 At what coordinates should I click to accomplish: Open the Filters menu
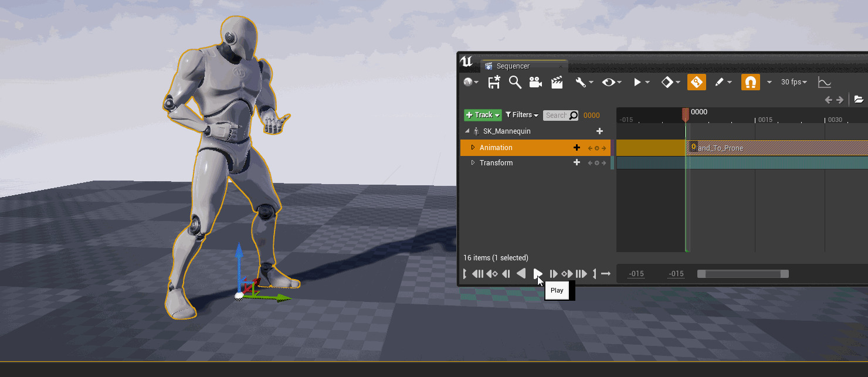pyautogui.click(x=521, y=115)
